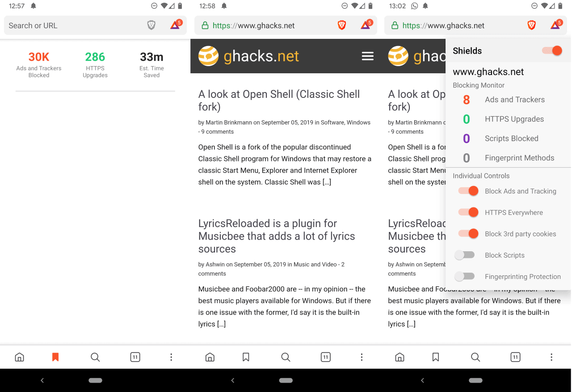Tap Brave Shields lion icon in left screenshot

tap(151, 25)
